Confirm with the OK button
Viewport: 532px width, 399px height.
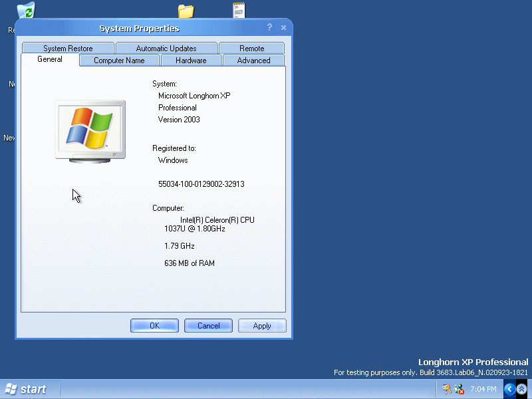click(155, 326)
